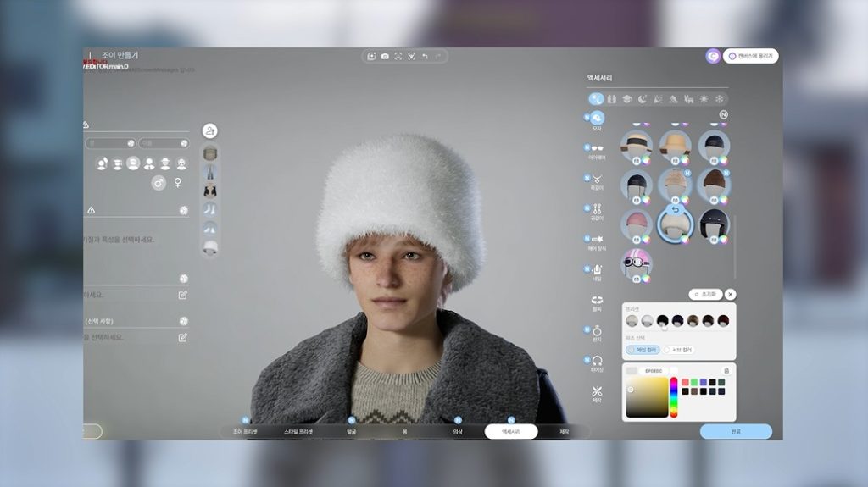Open the bracelet accessory category
This screenshot has height=487, width=868.
(597, 300)
